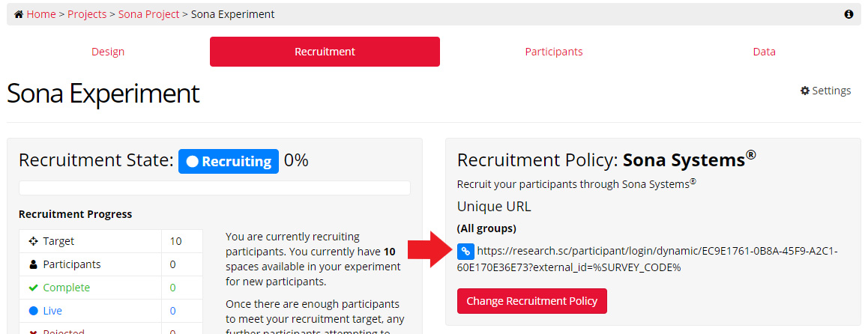The image size is (868, 334).
Task: Click the home icon in breadcrumb
Action: 19,14
